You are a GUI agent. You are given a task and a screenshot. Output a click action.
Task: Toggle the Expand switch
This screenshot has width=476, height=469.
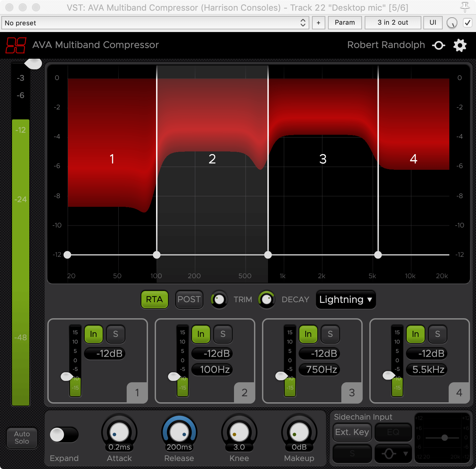(x=64, y=435)
